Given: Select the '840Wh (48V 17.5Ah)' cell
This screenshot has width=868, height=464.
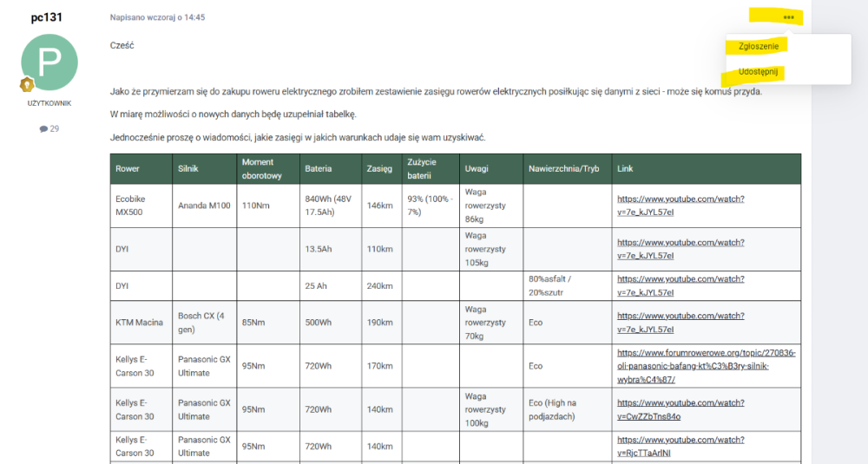Looking at the screenshot, I should (331, 206).
